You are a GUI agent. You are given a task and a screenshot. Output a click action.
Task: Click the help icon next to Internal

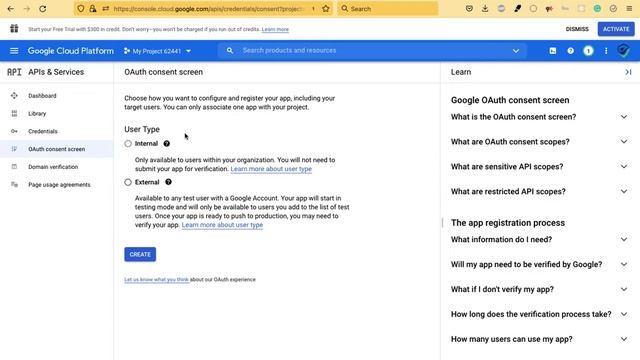point(167,144)
